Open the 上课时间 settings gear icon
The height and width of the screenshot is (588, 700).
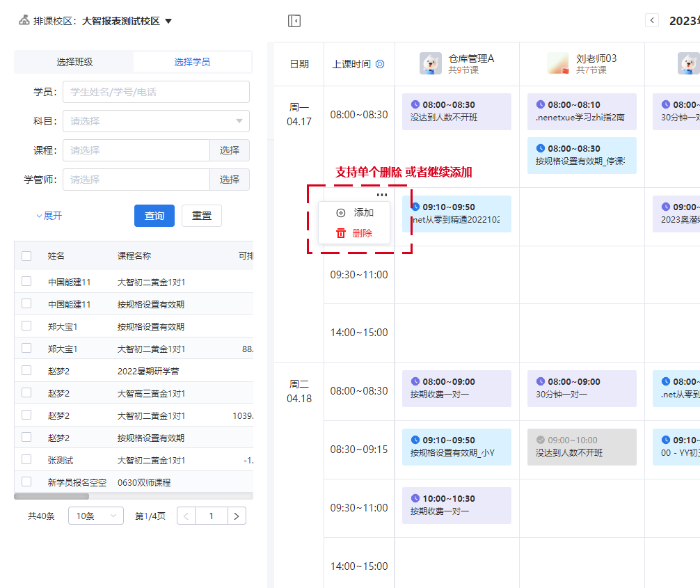click(380, 64)
